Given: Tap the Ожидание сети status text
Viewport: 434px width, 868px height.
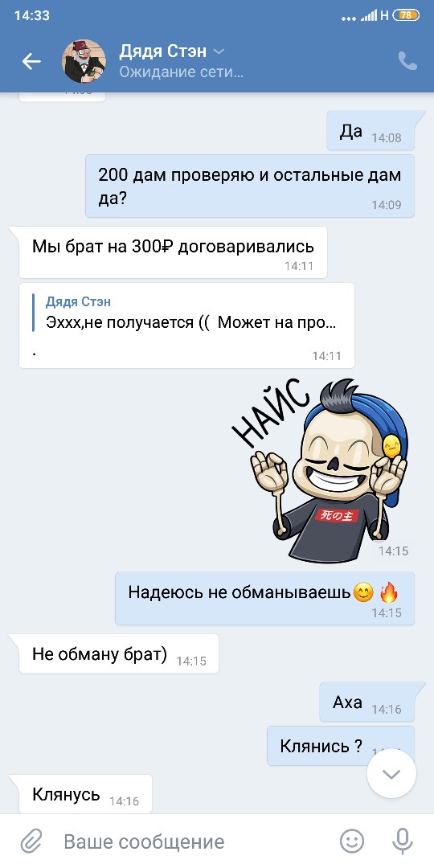Looking at the screenshot, I should [181, 72].
